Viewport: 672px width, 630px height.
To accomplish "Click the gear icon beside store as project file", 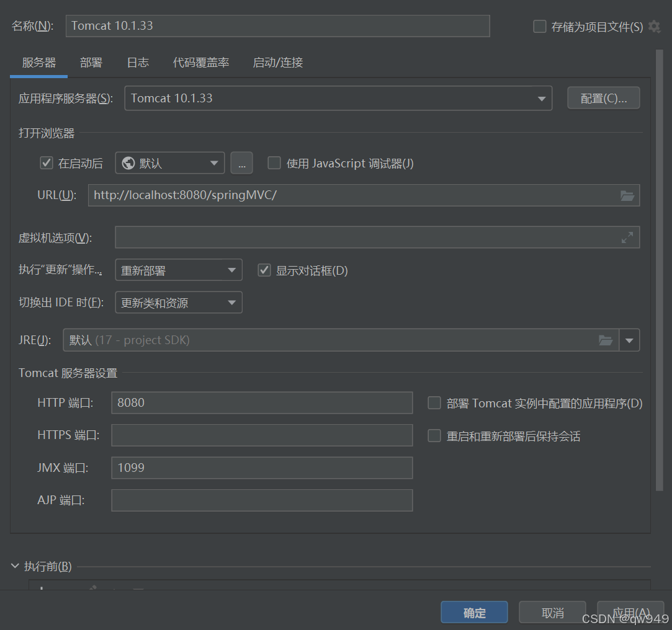I will (654, 27).
